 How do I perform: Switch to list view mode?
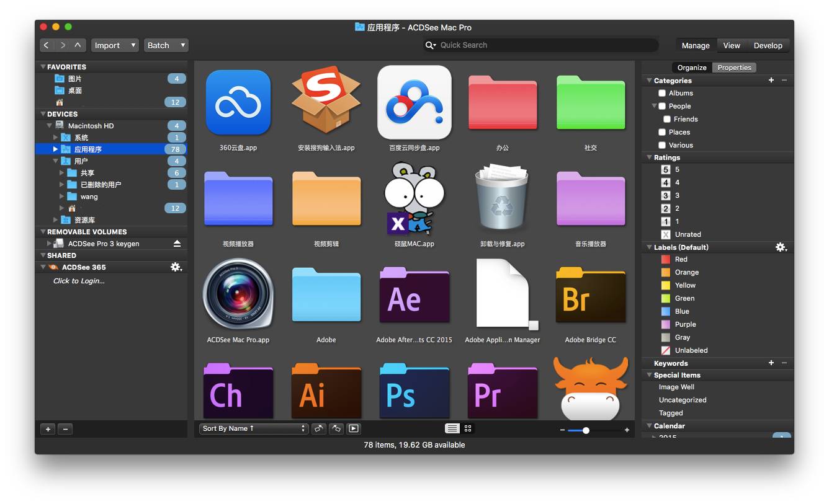452,428
